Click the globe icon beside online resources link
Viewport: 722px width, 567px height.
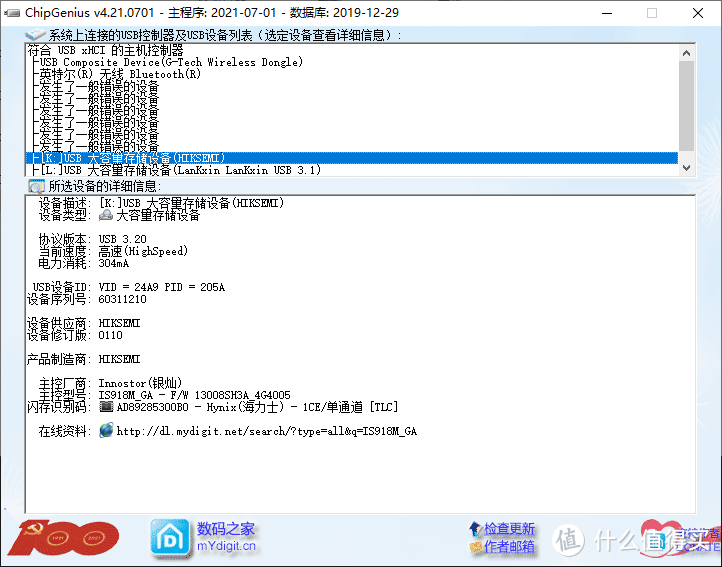(x=106, y=431)
